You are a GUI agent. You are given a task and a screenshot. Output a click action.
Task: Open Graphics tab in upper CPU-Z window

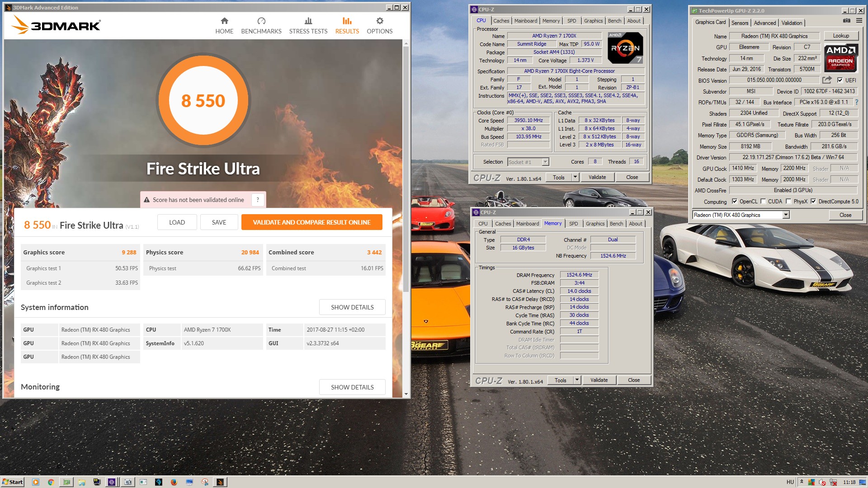[x=593, y=21]
